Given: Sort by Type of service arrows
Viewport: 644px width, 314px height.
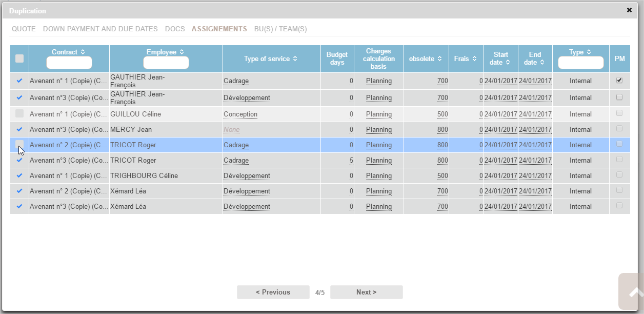Looking at the screenshot, I should (295, 59).
